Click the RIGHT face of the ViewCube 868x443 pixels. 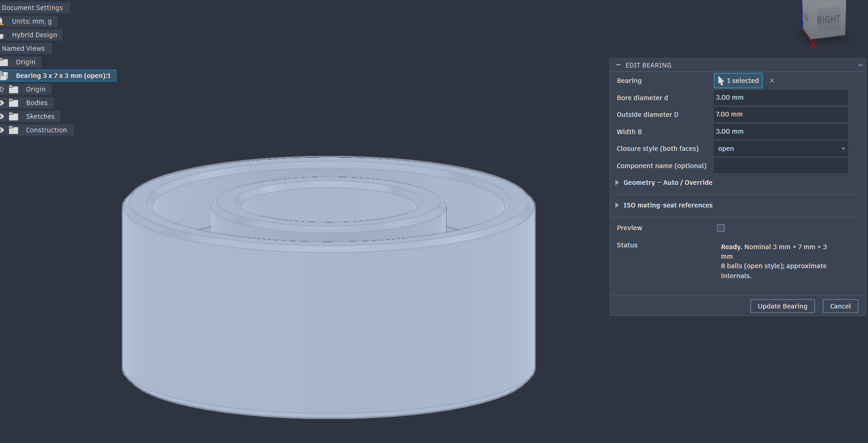828,19
